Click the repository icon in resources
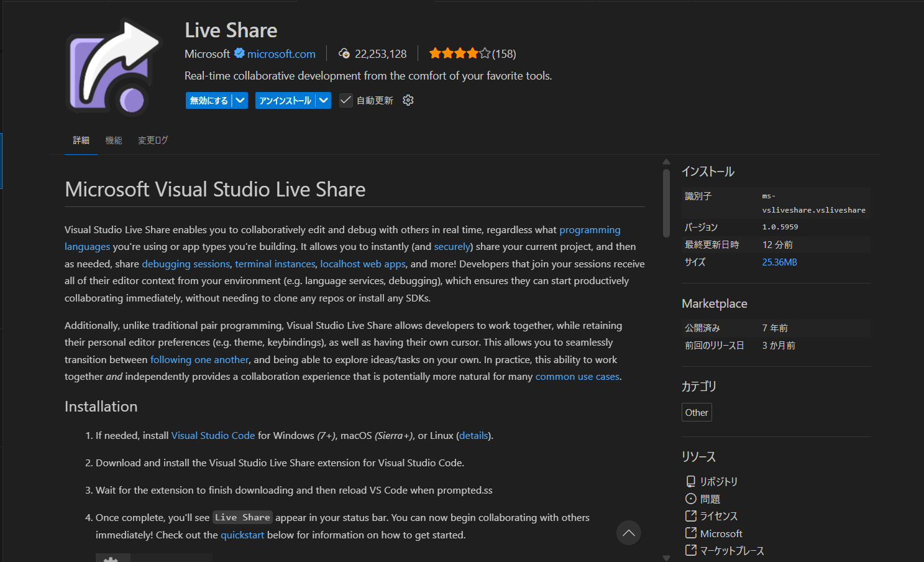The height and width of the screenshot is (562, 924). [x=690, y=481]
